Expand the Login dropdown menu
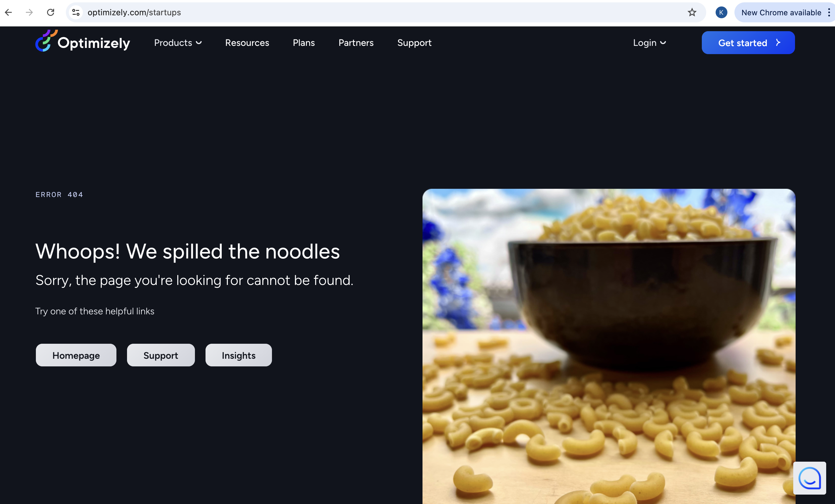This screenshot has height=504, width=835. (649, 42)
